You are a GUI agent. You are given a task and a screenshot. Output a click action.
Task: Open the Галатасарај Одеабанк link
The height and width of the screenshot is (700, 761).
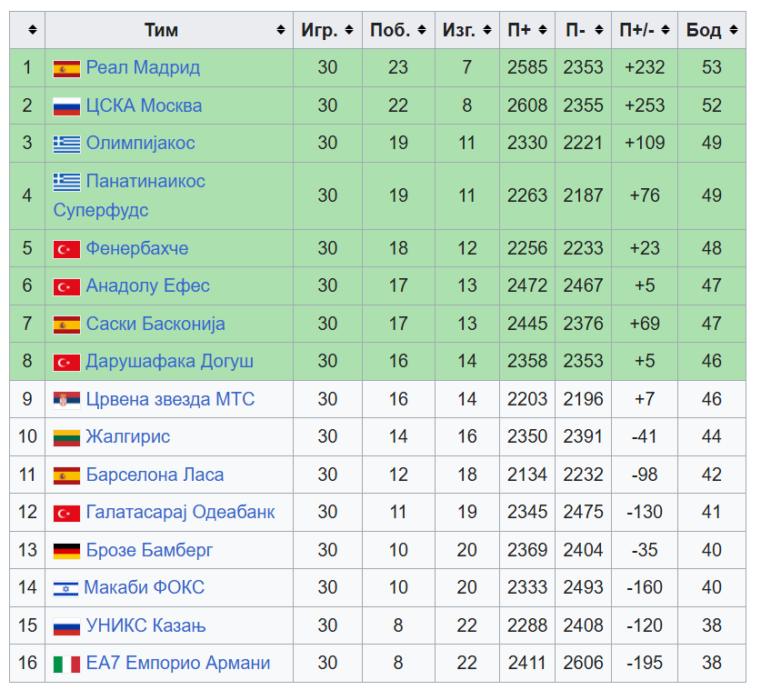point(180,512)
